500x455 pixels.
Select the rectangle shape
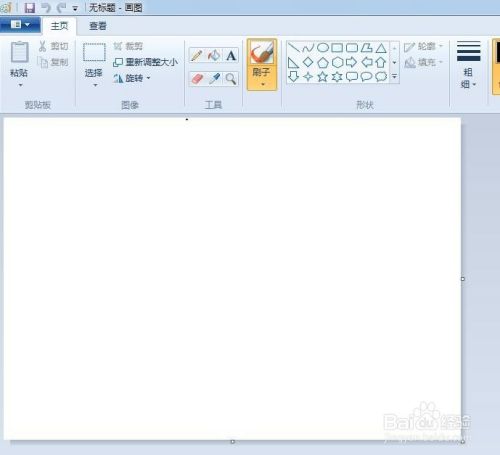[337, 48]
